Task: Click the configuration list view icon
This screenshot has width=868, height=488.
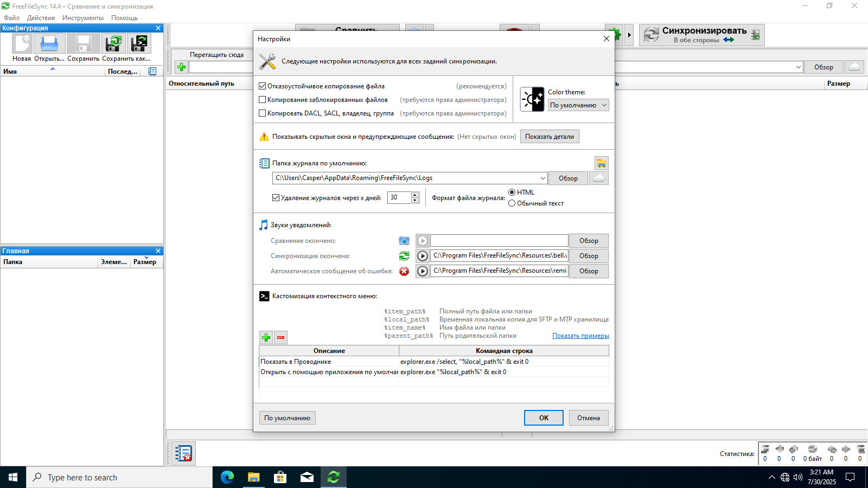Action: point(152,71)
